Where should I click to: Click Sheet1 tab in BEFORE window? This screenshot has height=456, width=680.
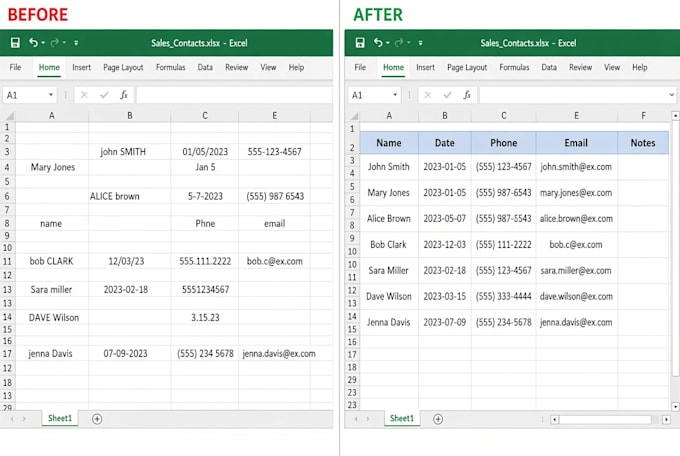click(x=60, y=418)
